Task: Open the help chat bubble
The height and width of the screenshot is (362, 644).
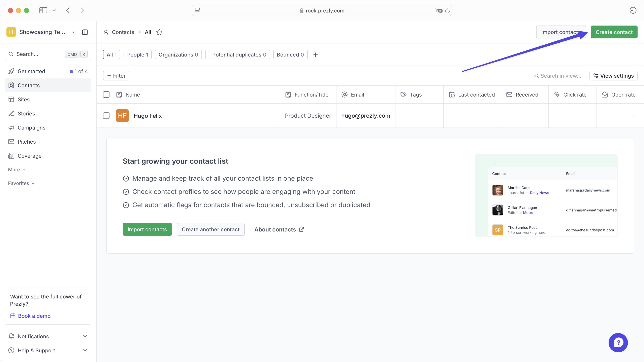Action: tap(618, 342)
